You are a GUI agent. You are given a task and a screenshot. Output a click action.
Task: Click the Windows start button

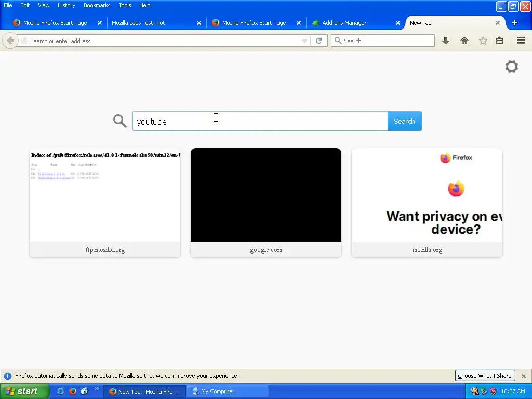24,391
